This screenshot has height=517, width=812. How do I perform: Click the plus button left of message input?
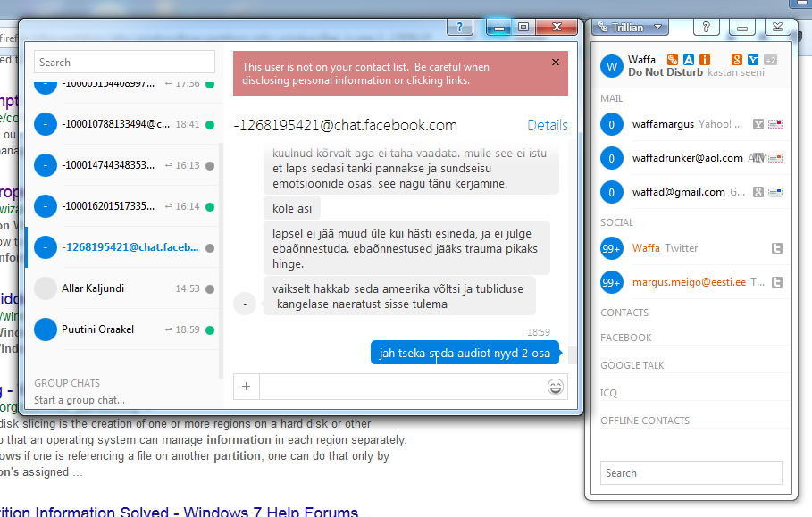point(246,386)
